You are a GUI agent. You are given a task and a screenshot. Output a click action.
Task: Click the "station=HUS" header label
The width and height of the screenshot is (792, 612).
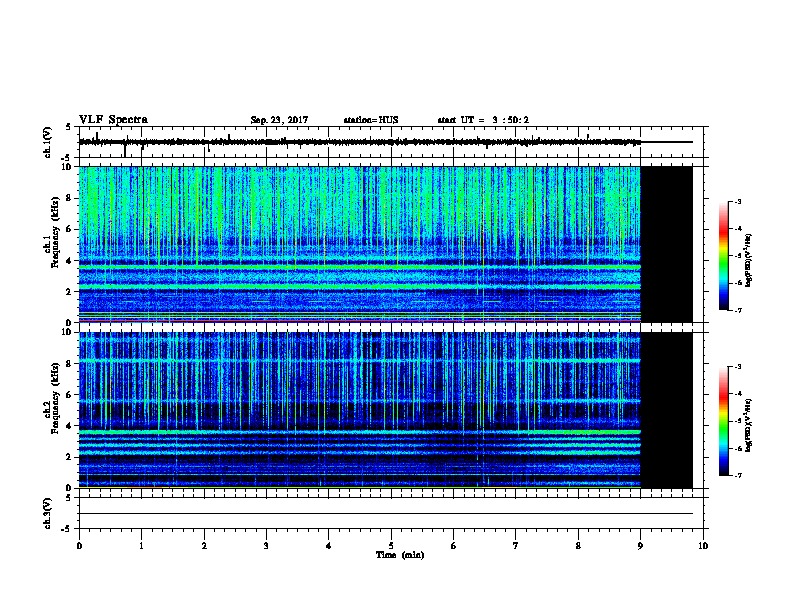371,120
